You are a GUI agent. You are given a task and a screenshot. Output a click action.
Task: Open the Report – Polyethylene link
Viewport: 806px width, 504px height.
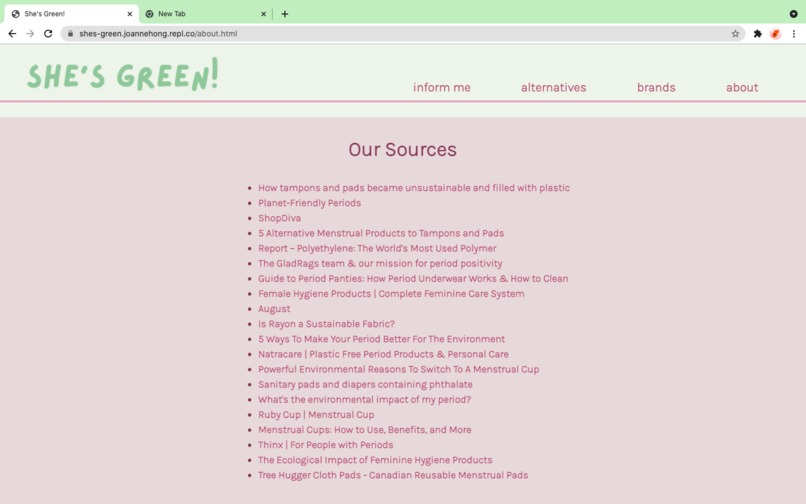pos(377,248)
